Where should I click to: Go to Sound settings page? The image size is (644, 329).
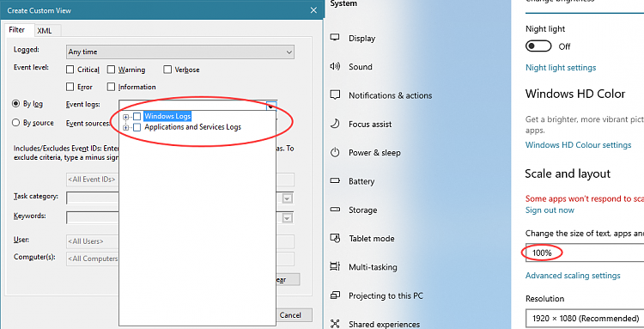pos(361,66)
